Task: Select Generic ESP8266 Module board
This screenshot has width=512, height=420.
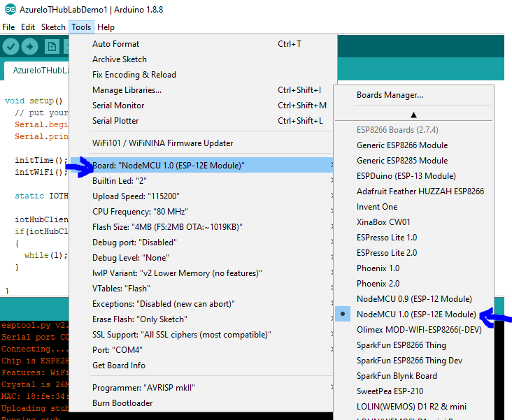Action: [x=413, y=145]
